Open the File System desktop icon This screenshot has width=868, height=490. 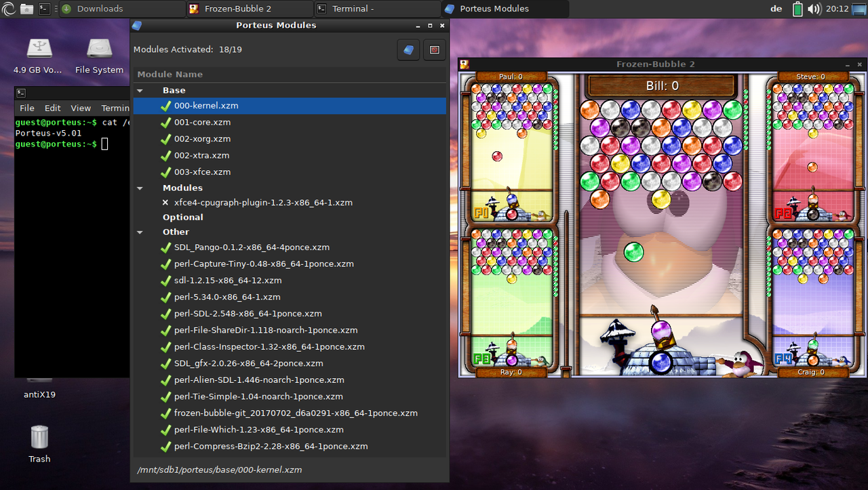click(99, 55)
